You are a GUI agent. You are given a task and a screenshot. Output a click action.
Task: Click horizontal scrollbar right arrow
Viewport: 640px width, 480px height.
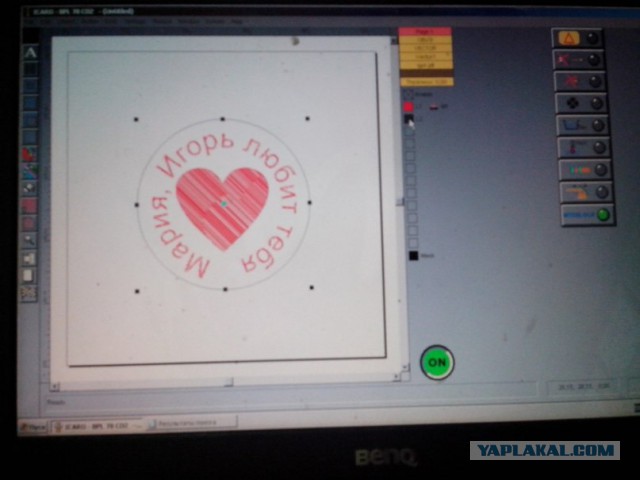396,378
